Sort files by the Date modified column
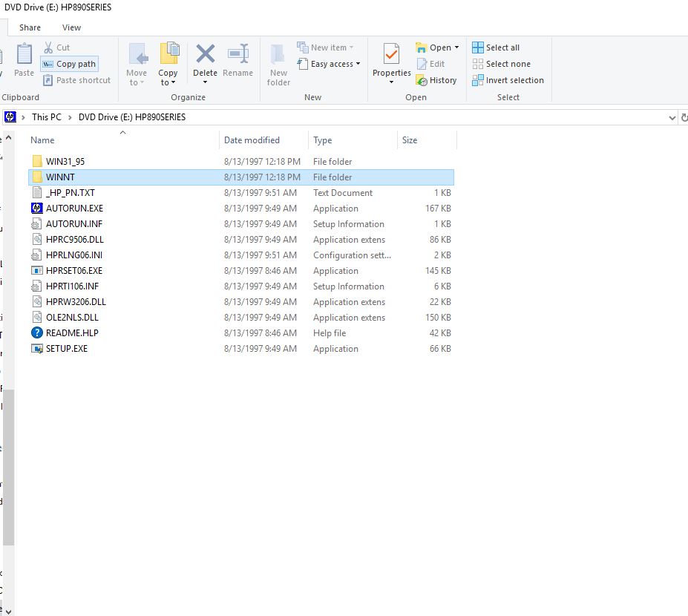The width and height of the screenshot is (688, 616). pos(252,140)
